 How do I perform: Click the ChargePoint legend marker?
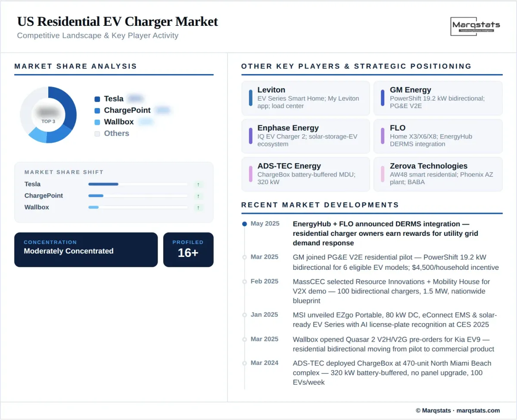click(x=98, y=110)
